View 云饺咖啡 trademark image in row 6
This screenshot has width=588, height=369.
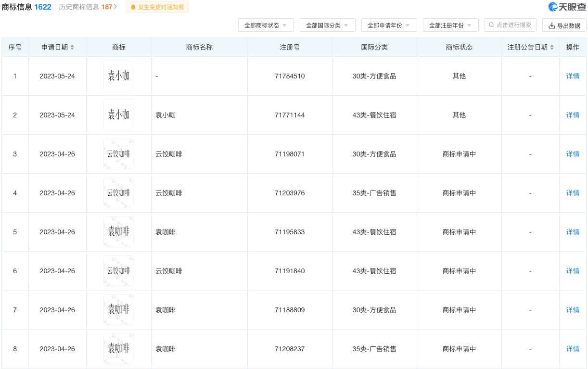119,271
